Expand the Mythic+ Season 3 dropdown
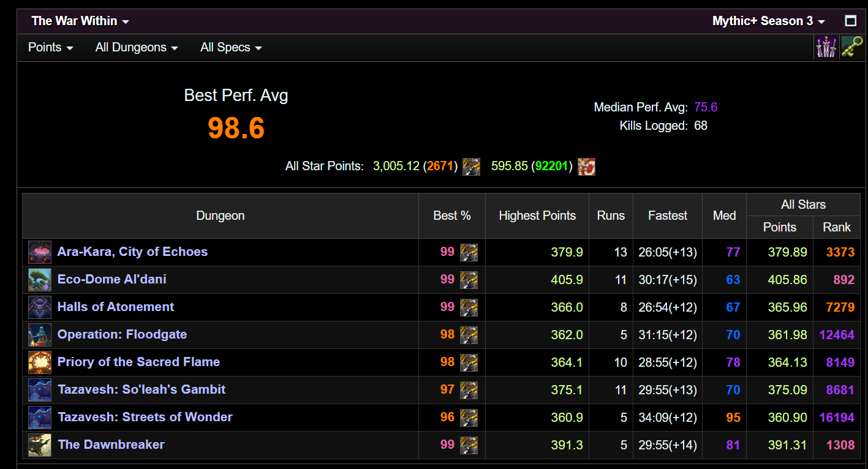This screenshot has height=469, width=868. 768,21
